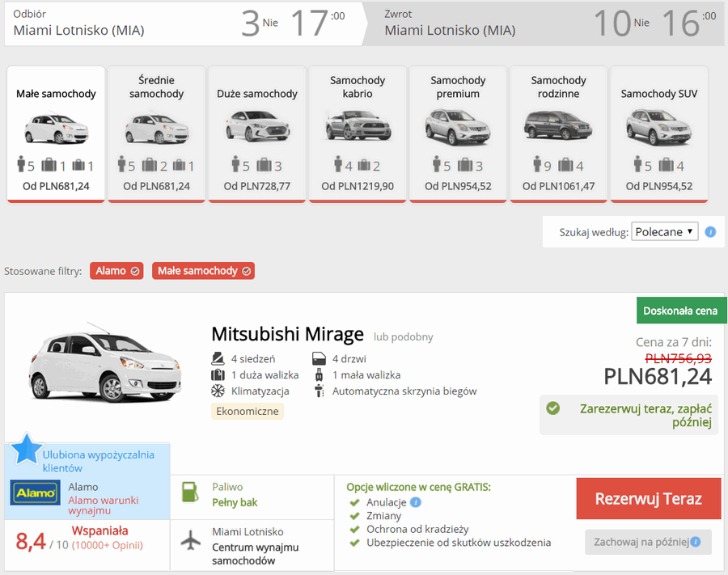Viewport: 728px width, 575px height.
Task: Click info icon next to Polecane sort dropdown
Action: (710, 231)
